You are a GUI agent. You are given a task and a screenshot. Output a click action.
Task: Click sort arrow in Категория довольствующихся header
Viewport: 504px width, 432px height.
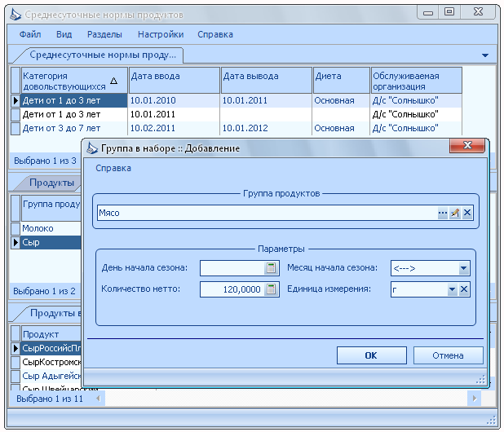(113, 81)
